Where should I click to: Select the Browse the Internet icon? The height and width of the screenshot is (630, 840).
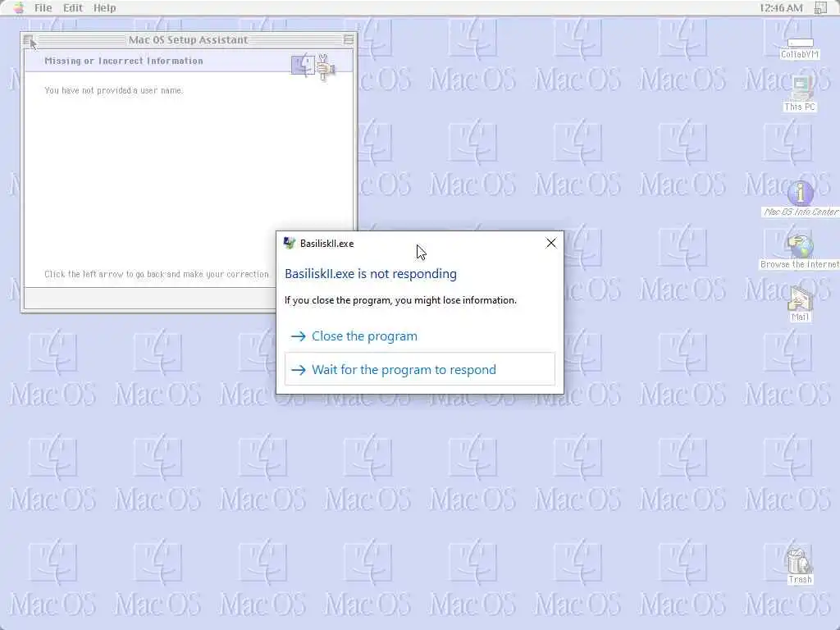pos(800,252)
